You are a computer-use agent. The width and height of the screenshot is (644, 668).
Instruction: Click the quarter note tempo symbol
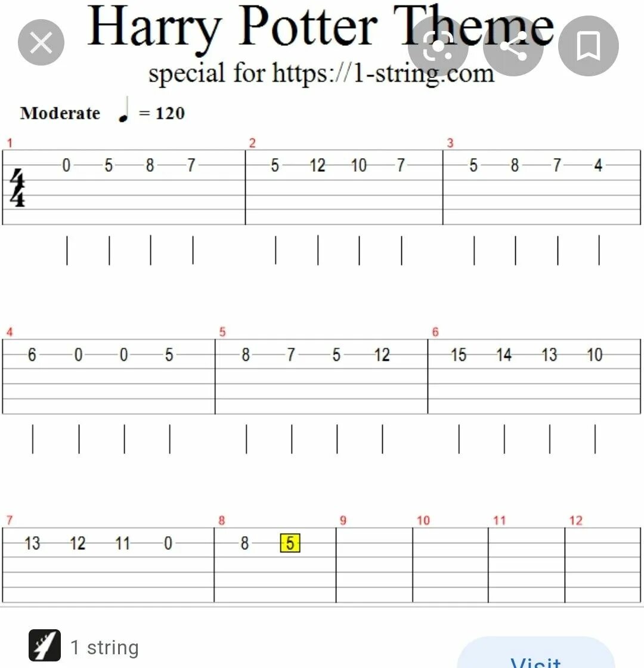coord(124,110)
